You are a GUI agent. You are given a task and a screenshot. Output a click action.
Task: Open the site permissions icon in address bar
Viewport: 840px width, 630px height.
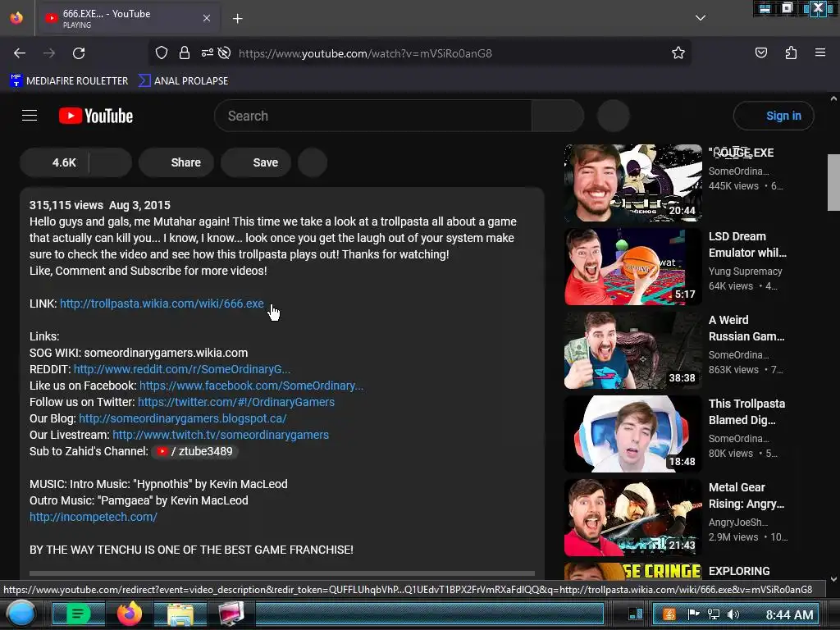coord(207,52)
